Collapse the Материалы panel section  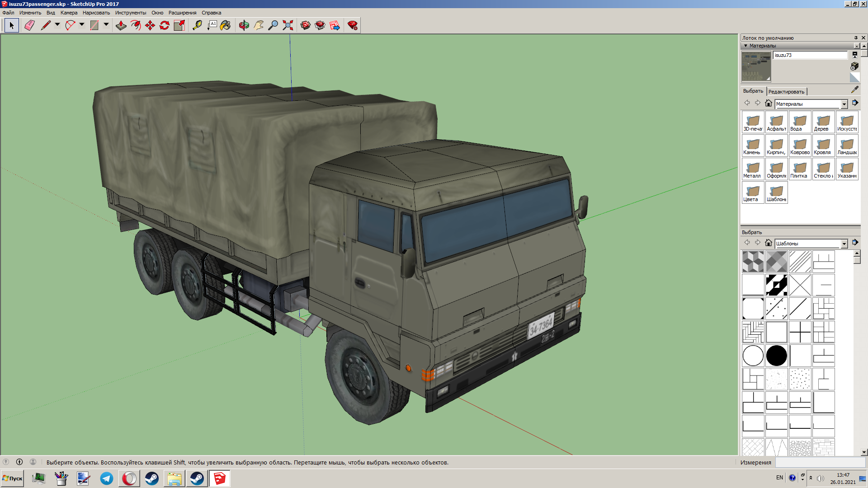746,46
